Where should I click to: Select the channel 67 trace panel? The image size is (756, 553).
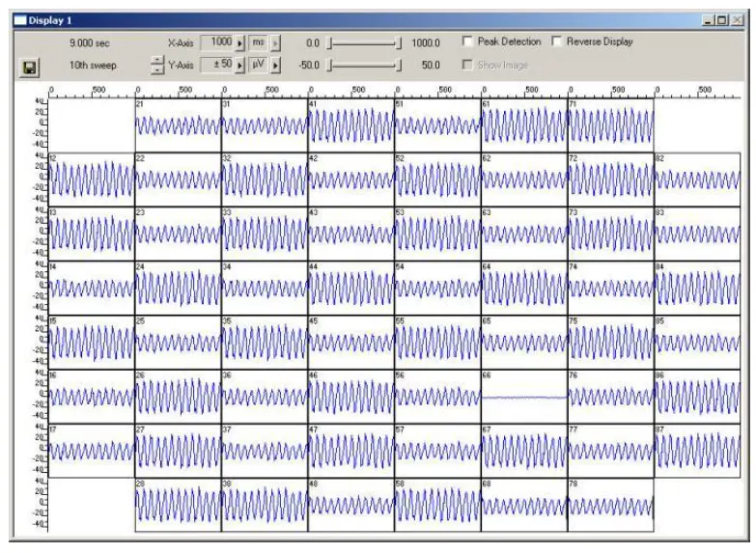524,451
